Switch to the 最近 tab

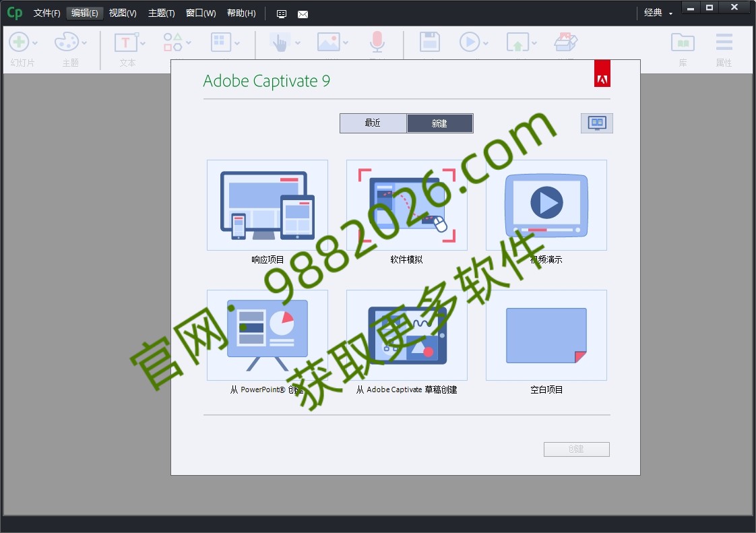(x=373, y=123)
